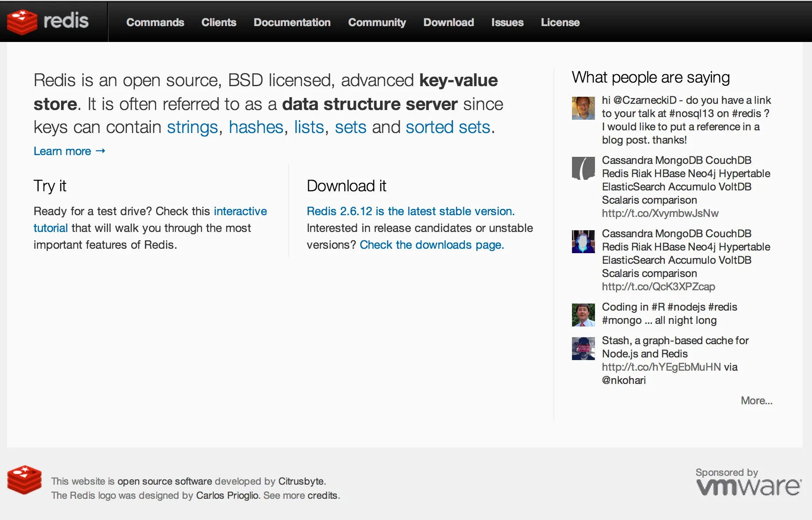This screenshot has height=520, width=812.
Task: Go to the Clients page
Action: pos(219,23)
